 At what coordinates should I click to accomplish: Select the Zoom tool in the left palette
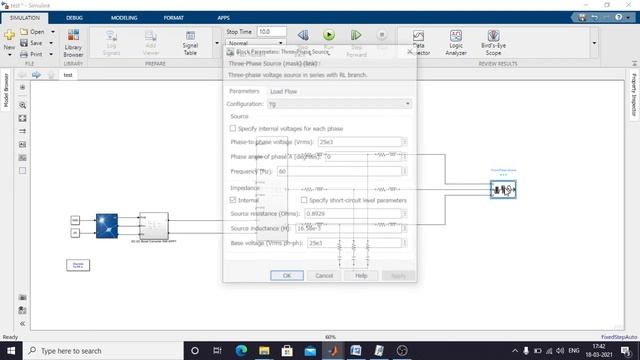point(22,105)
